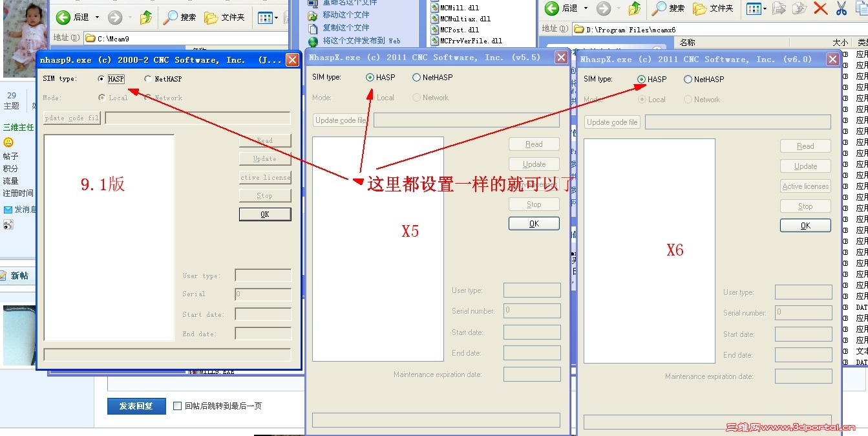Click the Cut scissors icon in mcamx6 toolbar
The width and height of the screenshot is (868, 436).
pos(841,8)
